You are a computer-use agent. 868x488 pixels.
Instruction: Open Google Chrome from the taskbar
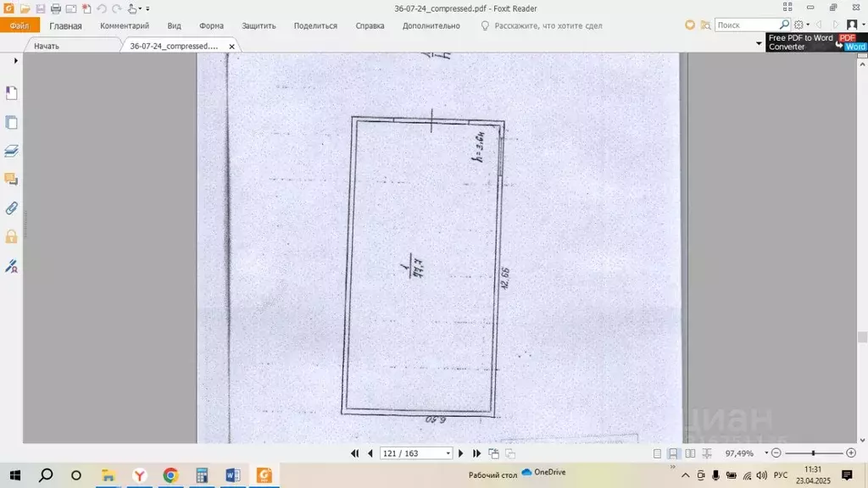click(170, 475)
